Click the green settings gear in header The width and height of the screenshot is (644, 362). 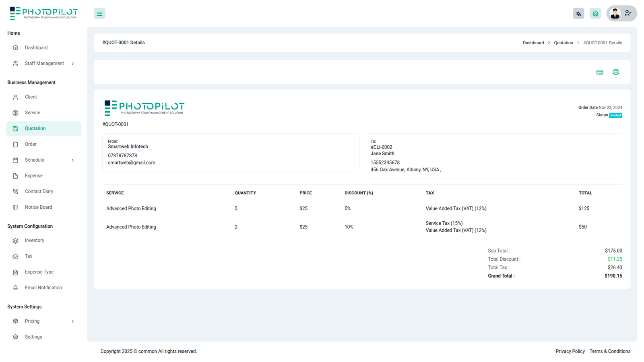click(x=595, y=14)
